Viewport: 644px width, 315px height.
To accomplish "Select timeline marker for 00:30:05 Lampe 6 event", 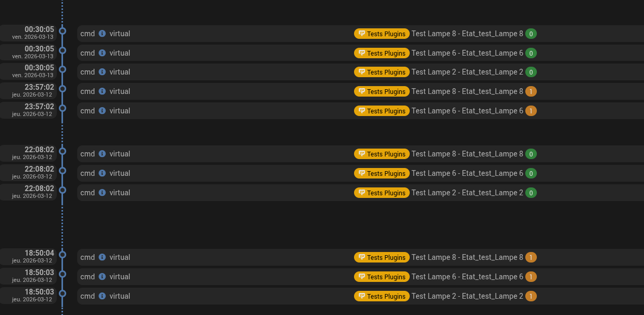I will 63,50.
